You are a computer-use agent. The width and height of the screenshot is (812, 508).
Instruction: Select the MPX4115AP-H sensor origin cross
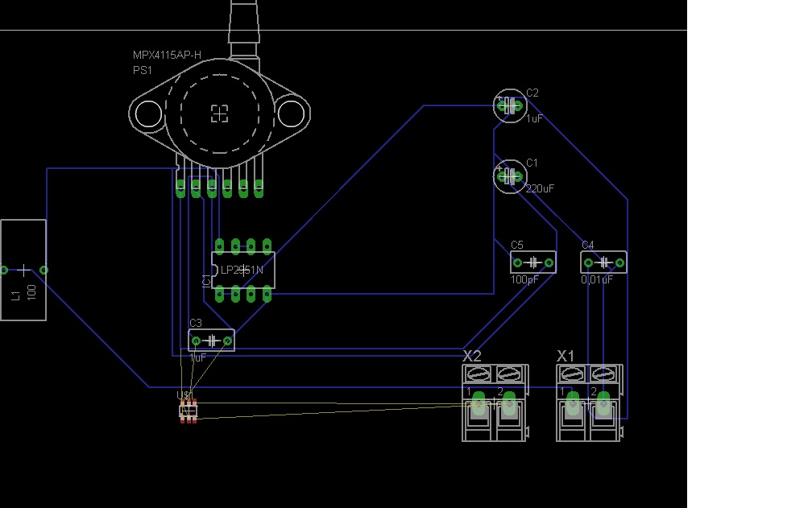point(220,114)
